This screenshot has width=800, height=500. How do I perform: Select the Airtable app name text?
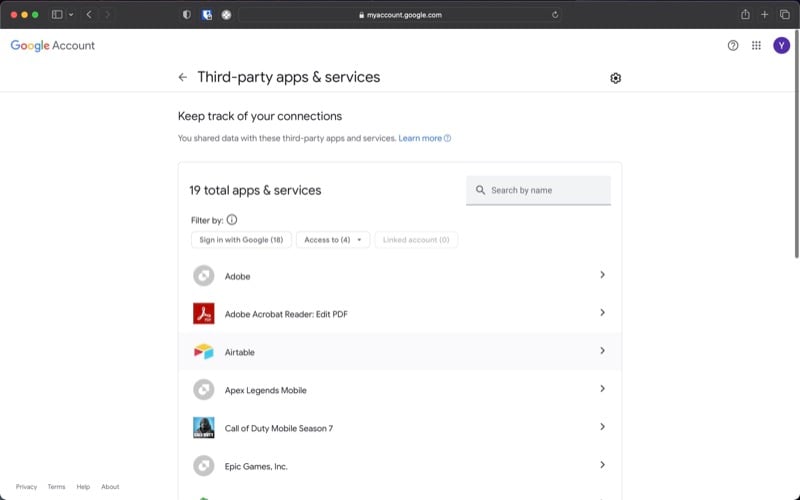tap(240, 353)
